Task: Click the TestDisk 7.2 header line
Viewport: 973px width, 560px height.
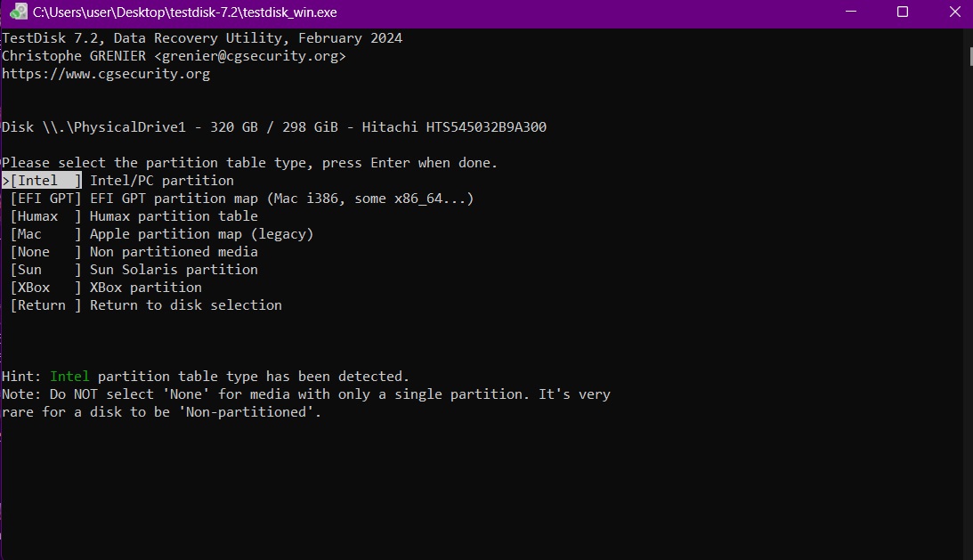Action: coord(202,38)
